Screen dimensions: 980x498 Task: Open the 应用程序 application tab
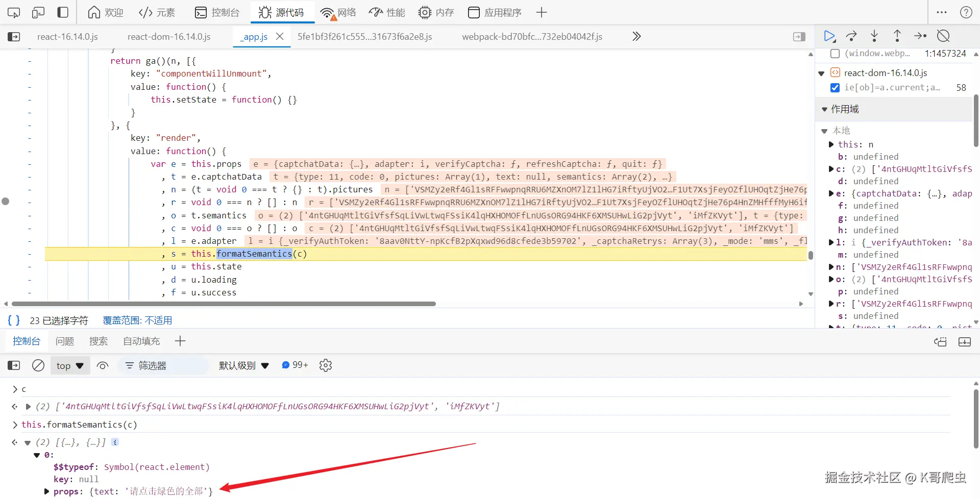pyautogui.click(x=495, y=12)
